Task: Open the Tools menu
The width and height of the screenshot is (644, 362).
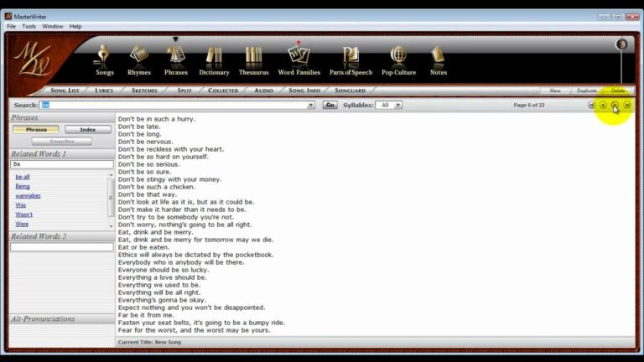Action: 29,26
